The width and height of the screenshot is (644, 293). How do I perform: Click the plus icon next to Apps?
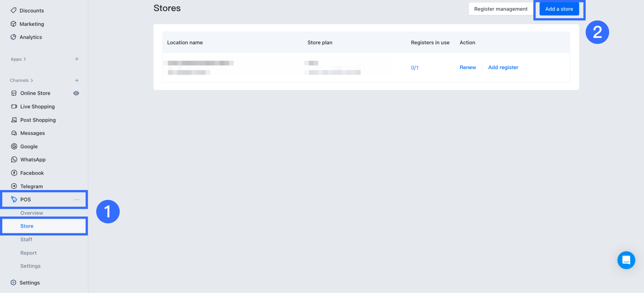click(77, 59)
